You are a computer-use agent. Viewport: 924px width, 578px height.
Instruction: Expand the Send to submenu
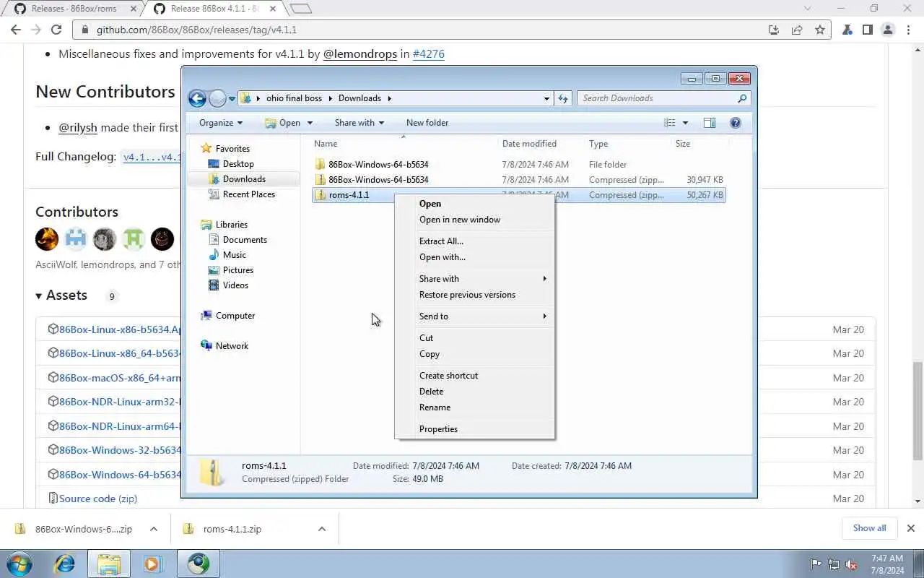[x=474, y=316]
